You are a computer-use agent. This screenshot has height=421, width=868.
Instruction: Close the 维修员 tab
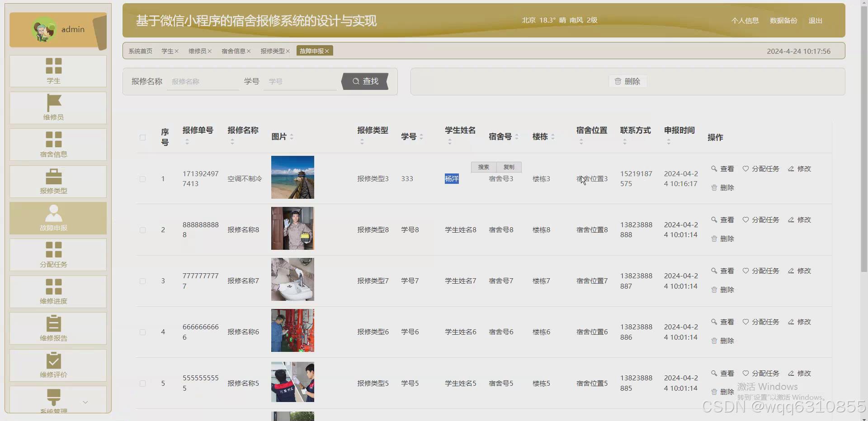pyautogui.click(x=209, y=51)
